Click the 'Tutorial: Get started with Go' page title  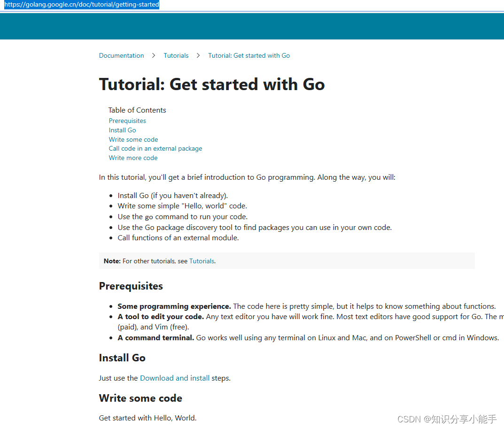212,84
